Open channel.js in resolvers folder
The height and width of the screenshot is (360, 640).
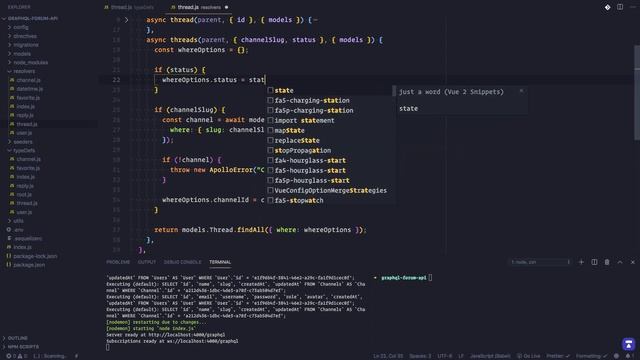tap(28, 80)
